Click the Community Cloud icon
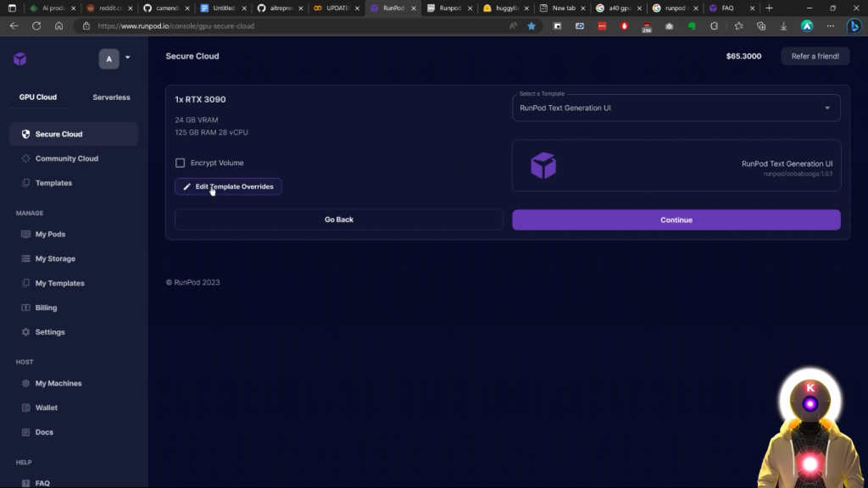Viewport: 868px width, 488px height. 25,158
